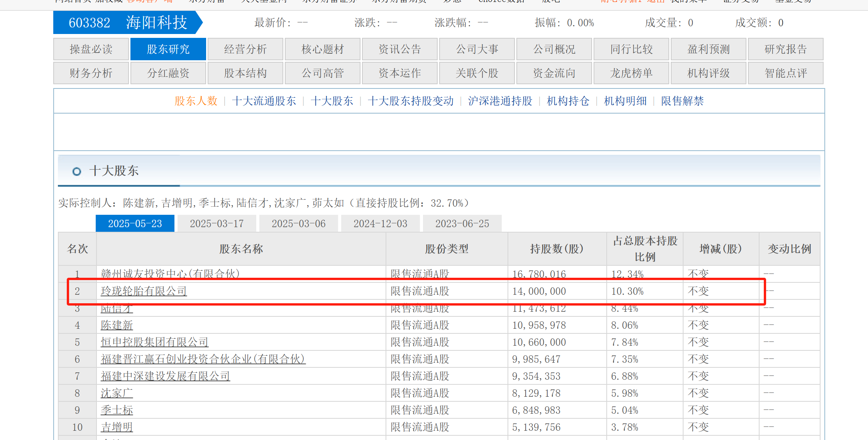This screenshot has width=868, height=440.
Task: Open 福建晋江赢石创业投资合伙企业 shareholder link
Action: point(203,359)
